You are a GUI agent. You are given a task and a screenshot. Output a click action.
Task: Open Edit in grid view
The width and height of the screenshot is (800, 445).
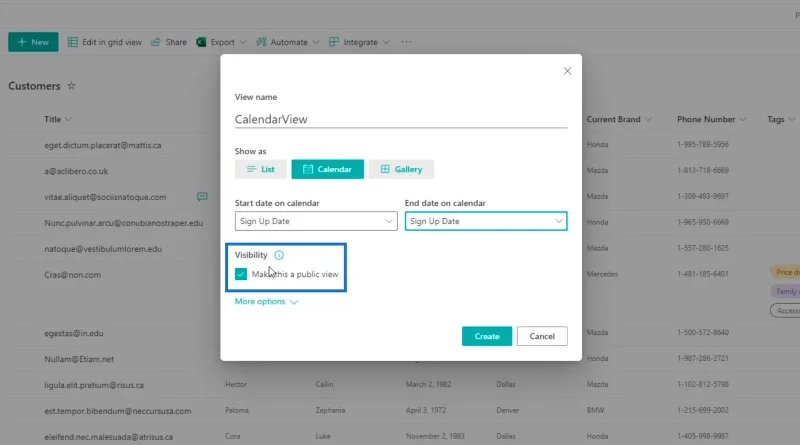click(105, 42)
